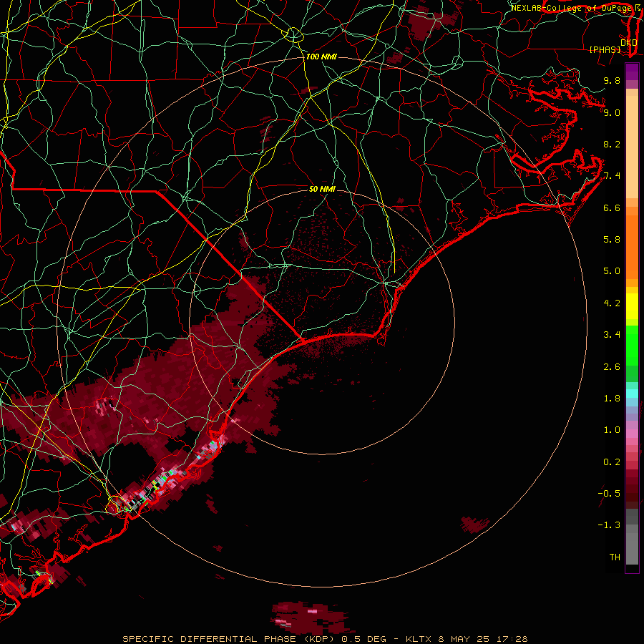Viewport: 644px width, 644px height.
Task: Click the small offshore echo patch near the 100 NMI ring
Action: point(475,525)
